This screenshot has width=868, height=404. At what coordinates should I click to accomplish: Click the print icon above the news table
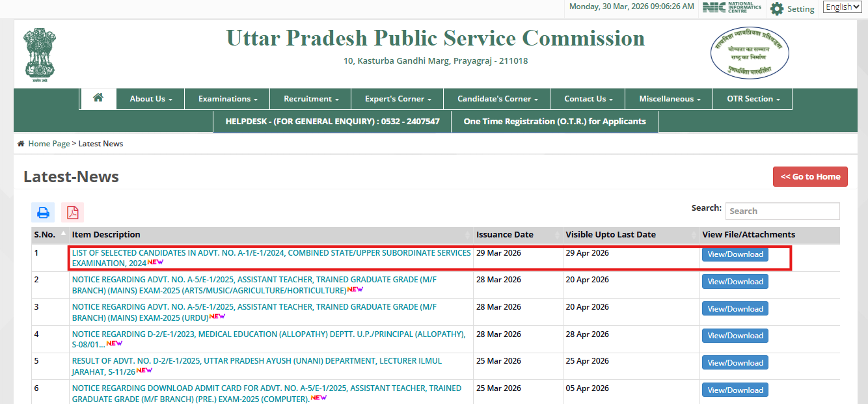[x=42, y=212]
